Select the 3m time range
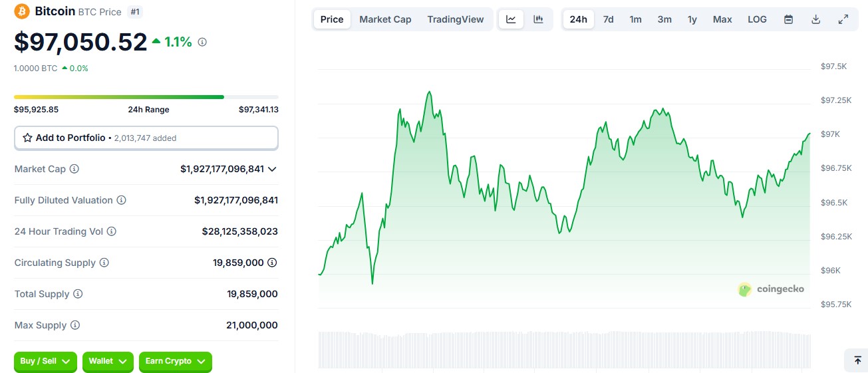This screenshot has width=868, height=373. [664, 19]
